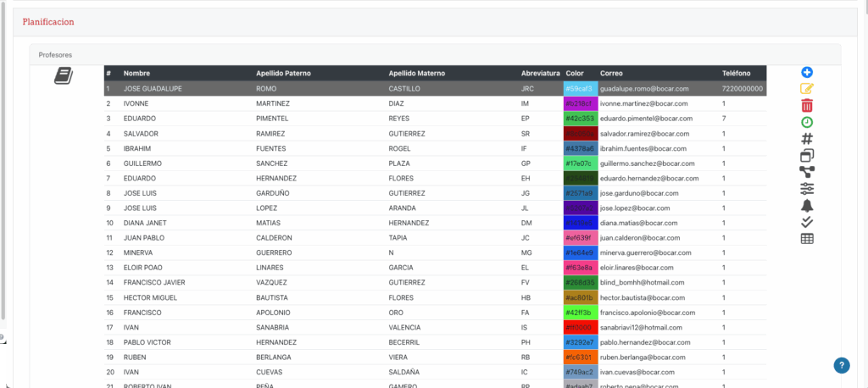This screenshot has width=868, height=388.
Task: Select the row named PABLO VICTOR
Action: 435,342
